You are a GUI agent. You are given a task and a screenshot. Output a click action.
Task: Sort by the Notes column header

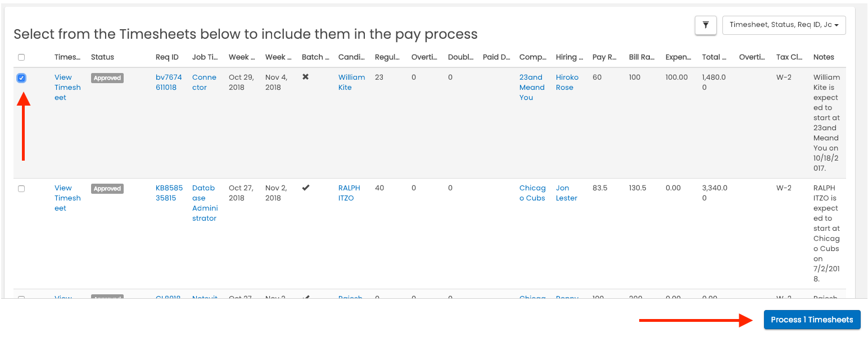point(824,57)
